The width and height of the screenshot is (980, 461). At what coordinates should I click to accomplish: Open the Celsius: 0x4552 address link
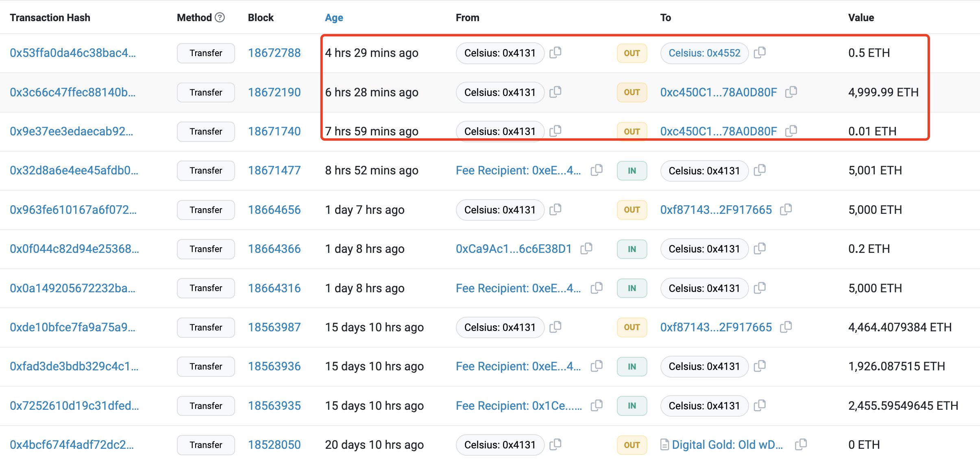[704, 53]
